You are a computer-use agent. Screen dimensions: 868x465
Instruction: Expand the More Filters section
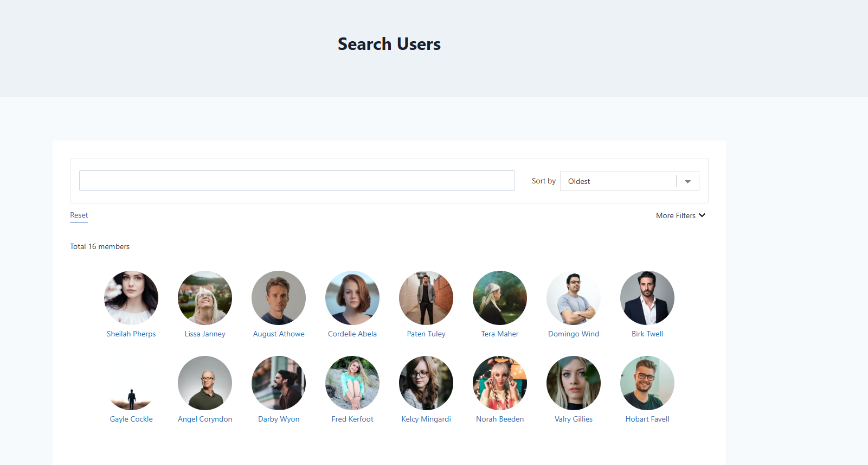tap(680, 215)
